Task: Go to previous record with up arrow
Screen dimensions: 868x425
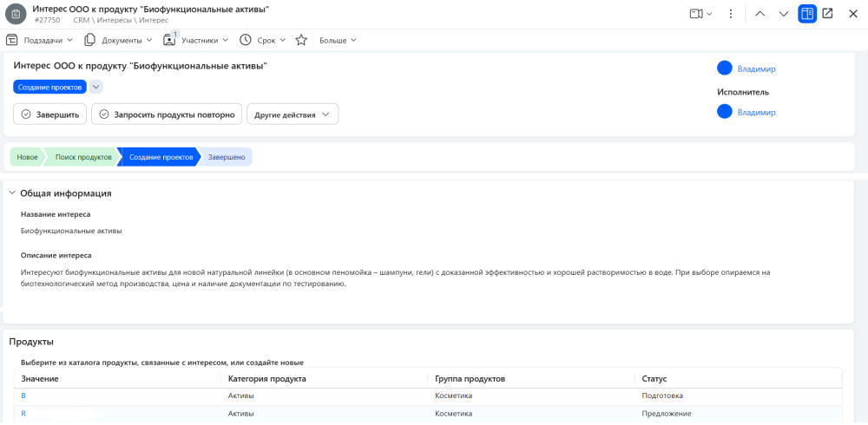Action: 760,14
